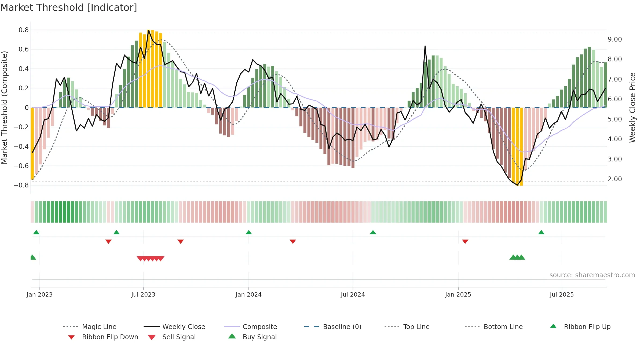This screenshot has height=362, width=644.
Task: Click the ribbon flip up marker before Jul 2025
Action: point(541,232)
